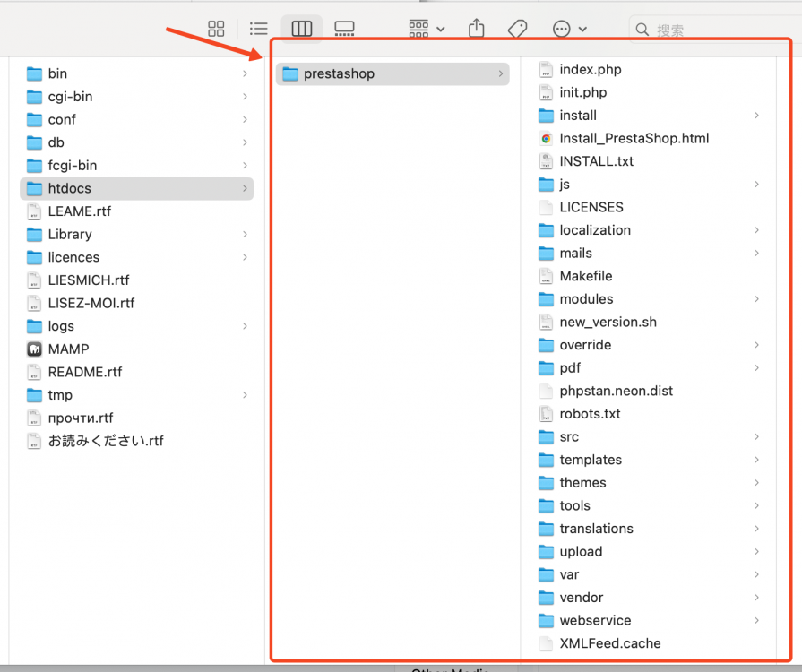Select the tmp folder
The height and width of the screenshot is (672, 802).
136,395
